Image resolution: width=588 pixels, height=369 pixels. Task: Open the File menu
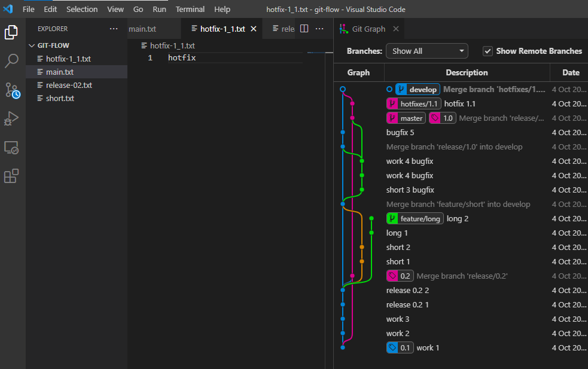click(29, 9)
